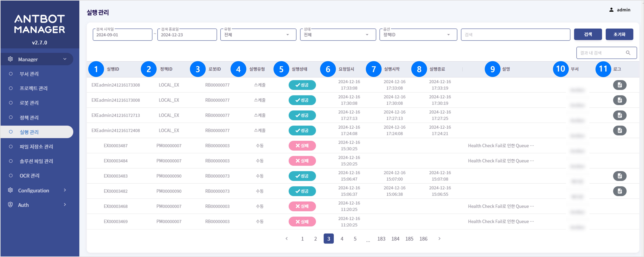Click the Manager gear icon in sidebar
This screenshot has width=644, height=257.
point(10,59)
